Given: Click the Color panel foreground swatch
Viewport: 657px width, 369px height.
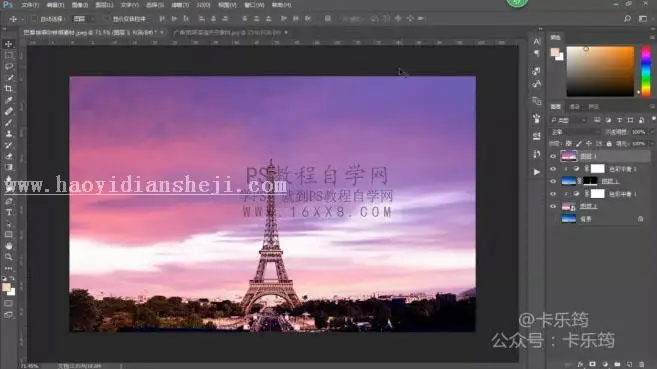Looking at the screenshot, I should point(555,52).
